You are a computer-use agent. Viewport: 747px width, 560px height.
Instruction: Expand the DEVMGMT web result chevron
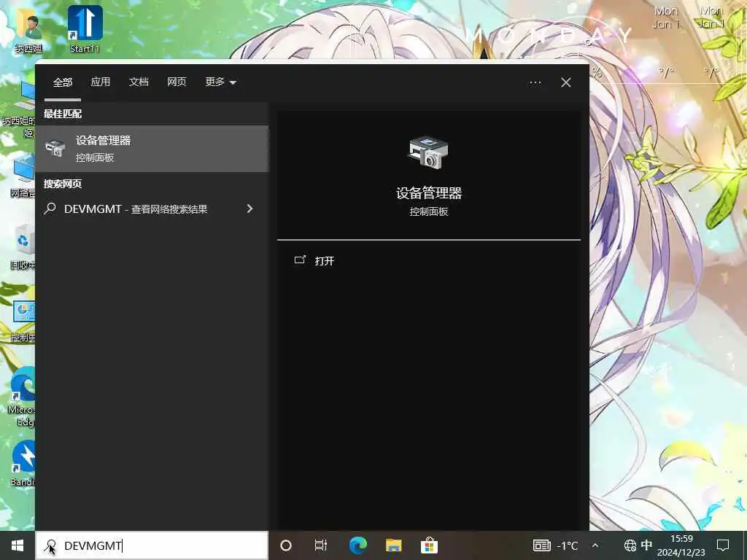pyautogui.click(x=249, y=209)
